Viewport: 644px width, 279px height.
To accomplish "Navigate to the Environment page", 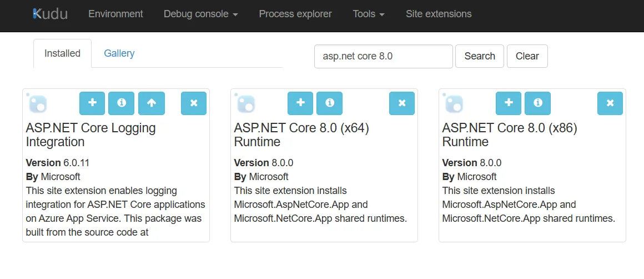I will [x=115, y=14].
